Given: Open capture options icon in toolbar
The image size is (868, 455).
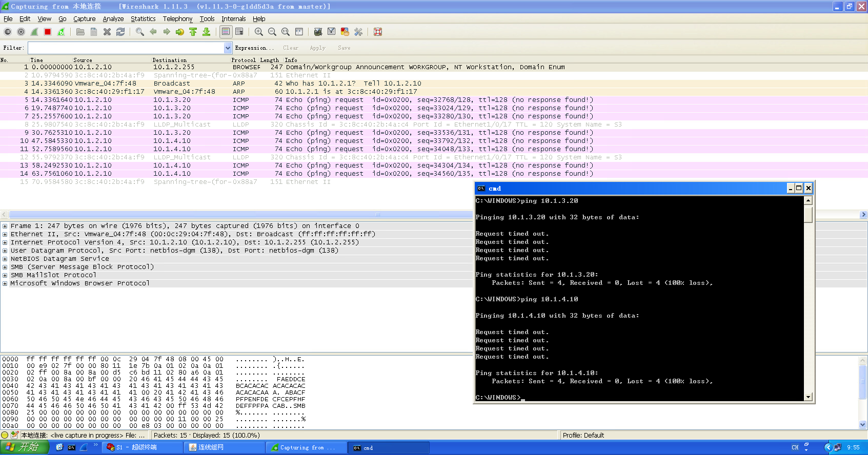Looking at the screenshot, I should tap(21, 32).
